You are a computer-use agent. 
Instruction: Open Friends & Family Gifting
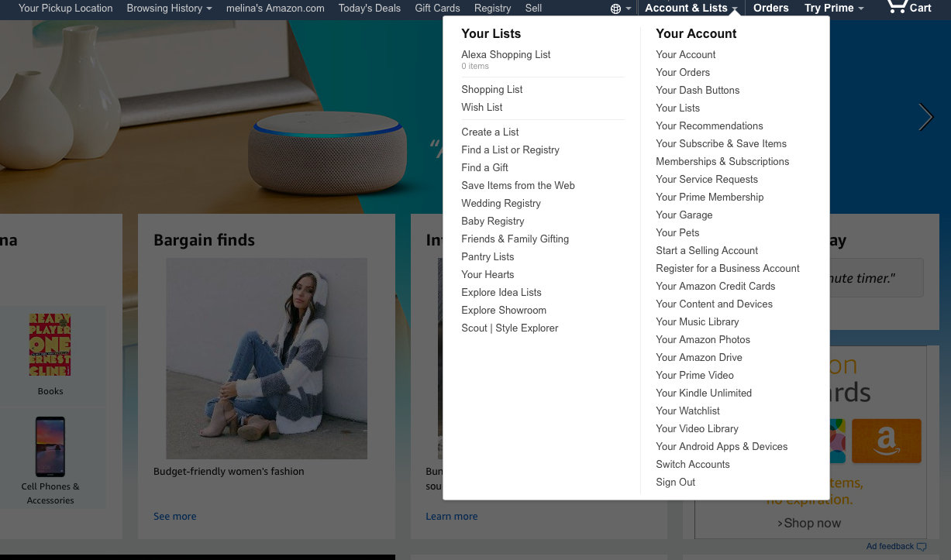click(x=515, y=239)
